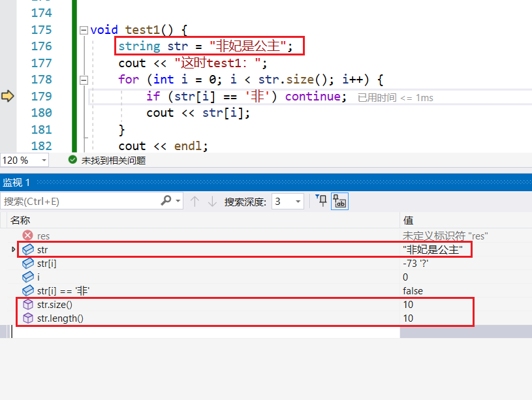
Task: Click the value -73 '?' cell
Action: coord(416,264)
